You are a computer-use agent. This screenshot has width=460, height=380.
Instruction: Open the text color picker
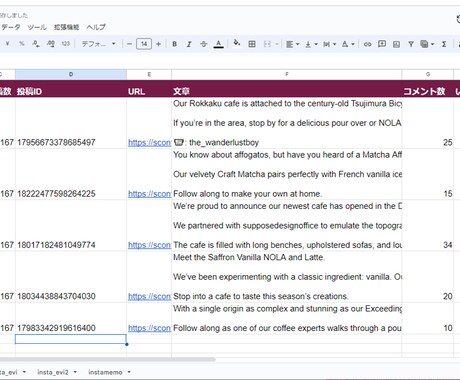pos(218,44)
